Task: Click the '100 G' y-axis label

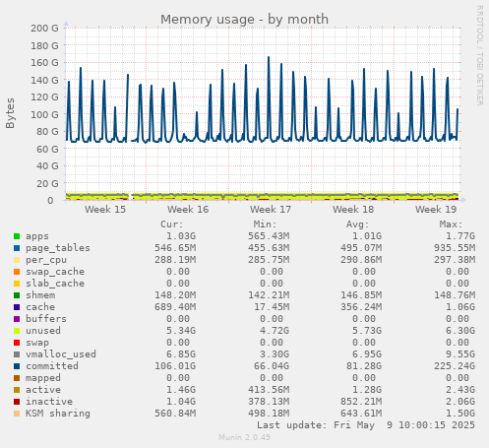Action: click(x=45, y=114)
